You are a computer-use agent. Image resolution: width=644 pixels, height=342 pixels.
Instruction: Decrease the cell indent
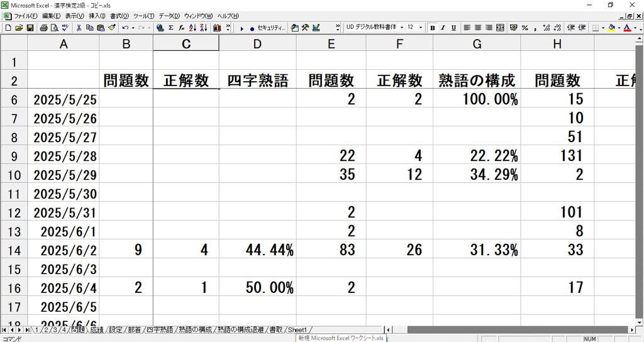[571, 28]
